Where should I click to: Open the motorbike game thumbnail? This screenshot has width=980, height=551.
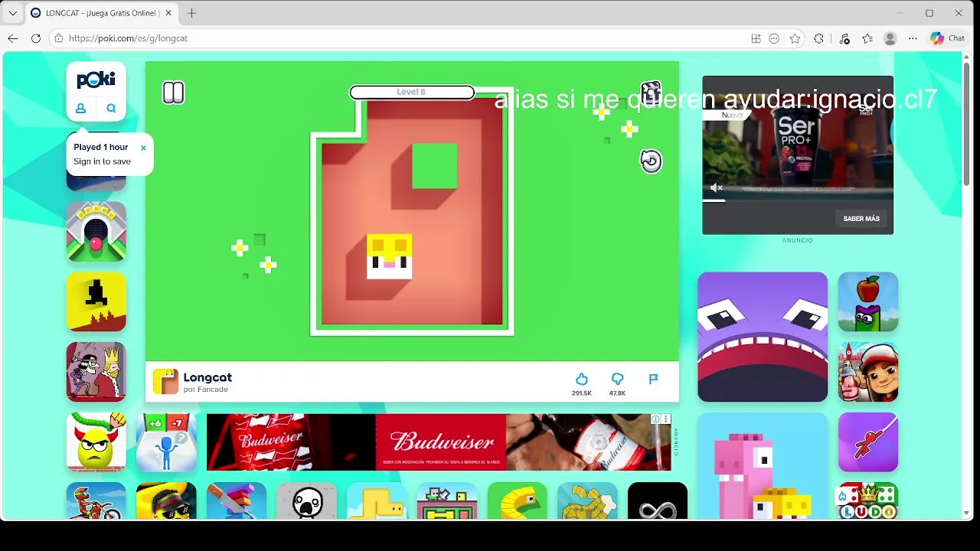[96, 502]
